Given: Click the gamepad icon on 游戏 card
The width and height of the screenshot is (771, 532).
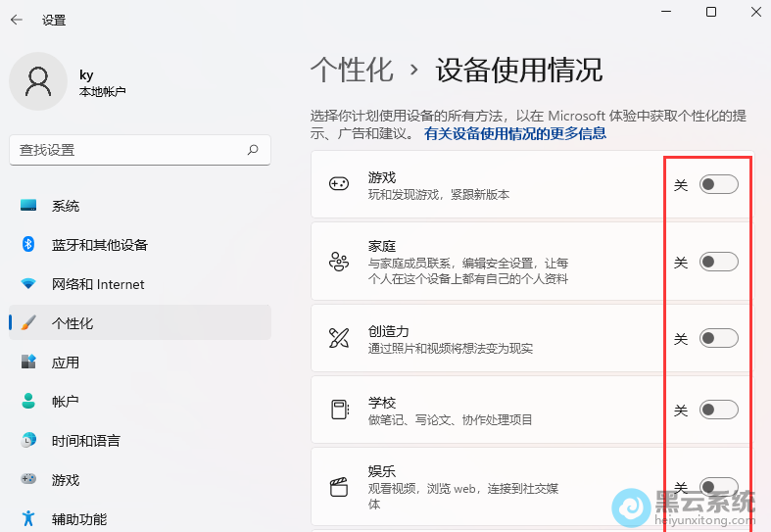Looking at the screenshot, I should click(x=339, y=184).
